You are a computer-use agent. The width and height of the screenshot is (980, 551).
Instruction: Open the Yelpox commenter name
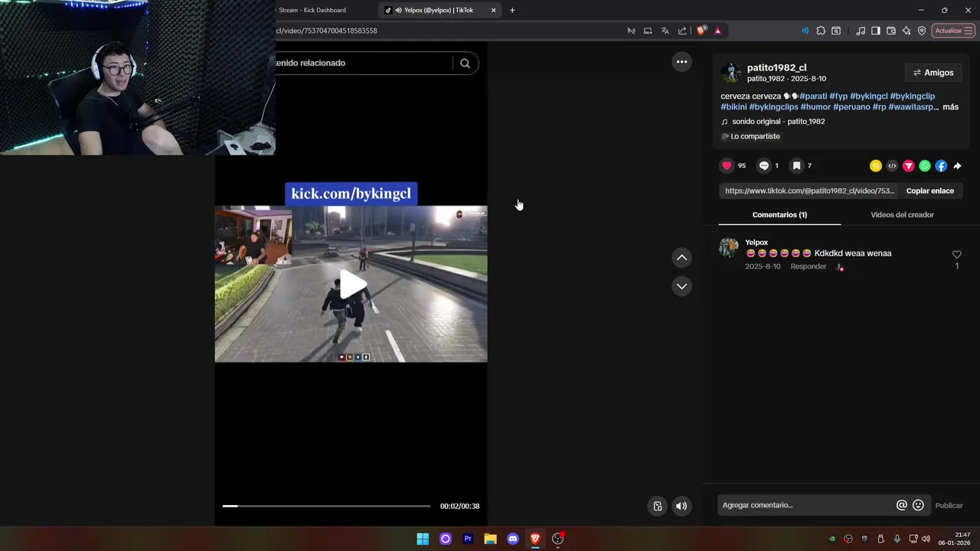point(756,243)
